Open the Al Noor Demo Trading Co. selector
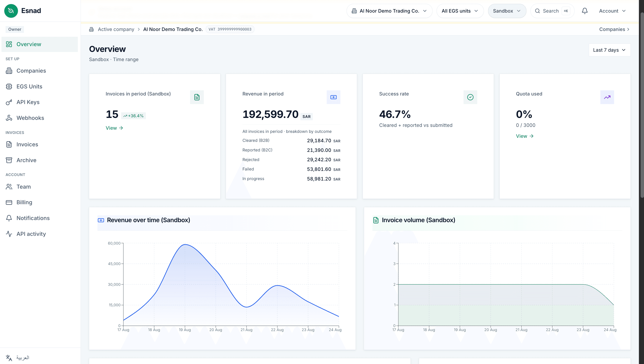 [389, 11]
